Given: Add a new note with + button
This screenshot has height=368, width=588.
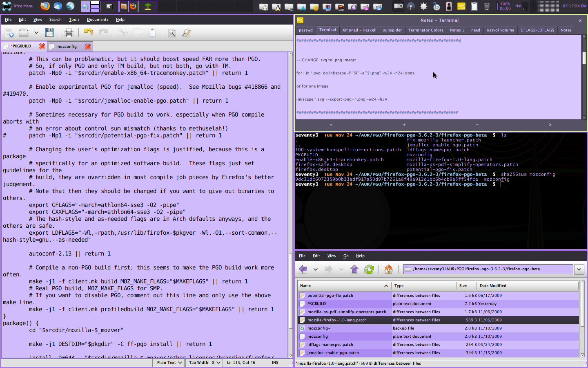Looking at the screenshot, I should coord(404,125).
